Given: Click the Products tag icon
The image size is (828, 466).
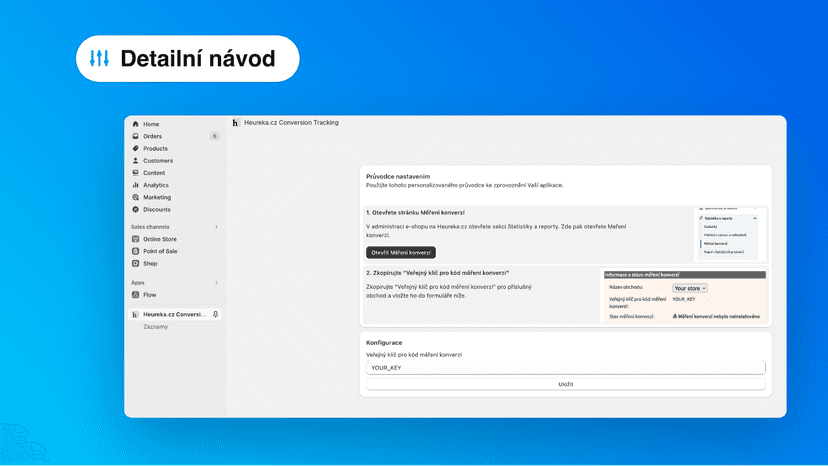Looking at the screenshot, I should tap(136, 148).
